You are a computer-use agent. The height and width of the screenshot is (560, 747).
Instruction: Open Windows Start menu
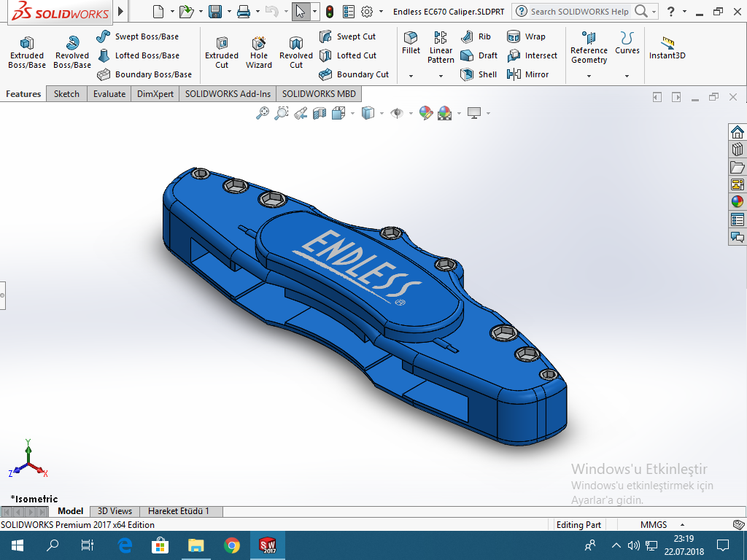[18, 545]
